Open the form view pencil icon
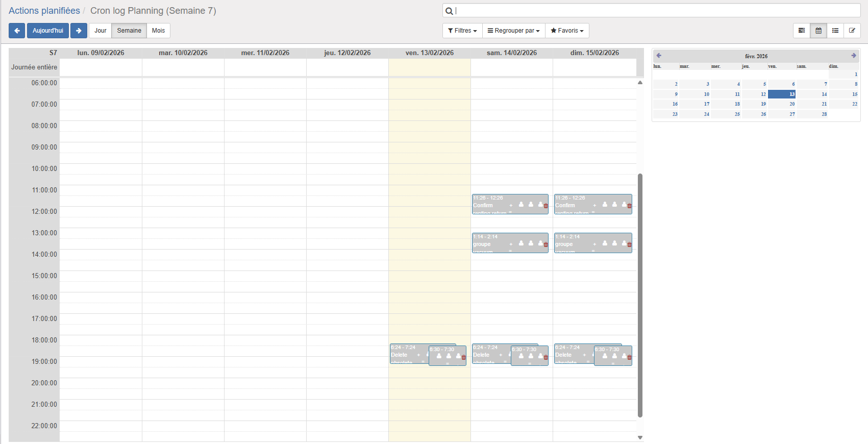Screen dimensions: 868x444 (x=852, y=31)
